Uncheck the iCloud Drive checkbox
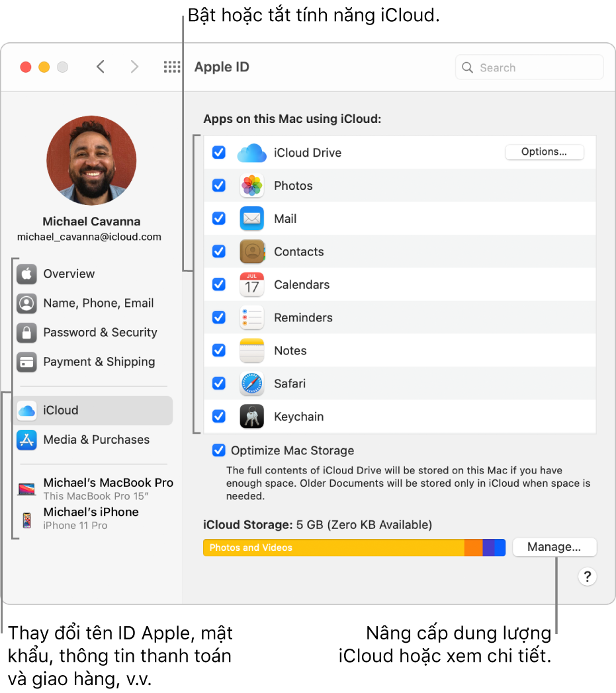 coord(219,153)
